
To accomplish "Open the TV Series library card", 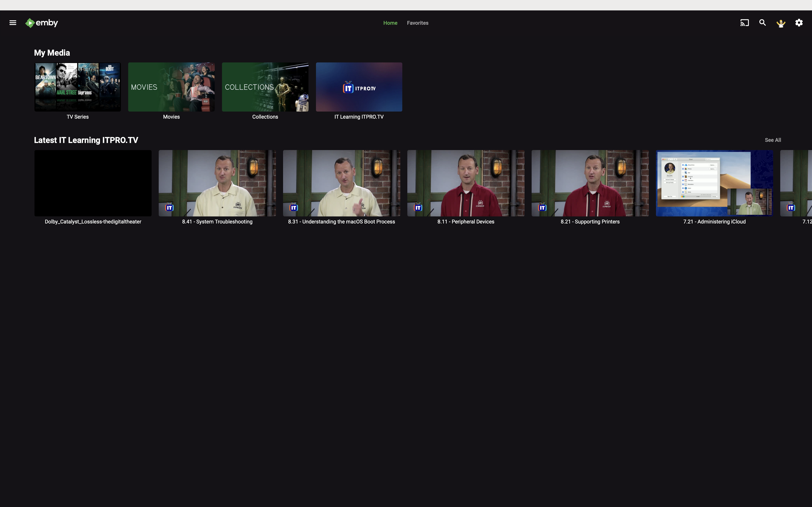I will (78, 87).
